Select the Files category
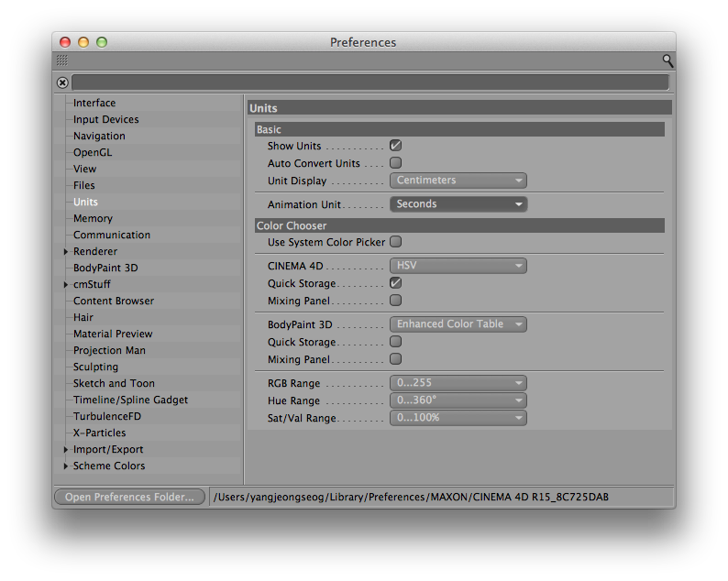This screenshot has height=581, width=728. 84,185
